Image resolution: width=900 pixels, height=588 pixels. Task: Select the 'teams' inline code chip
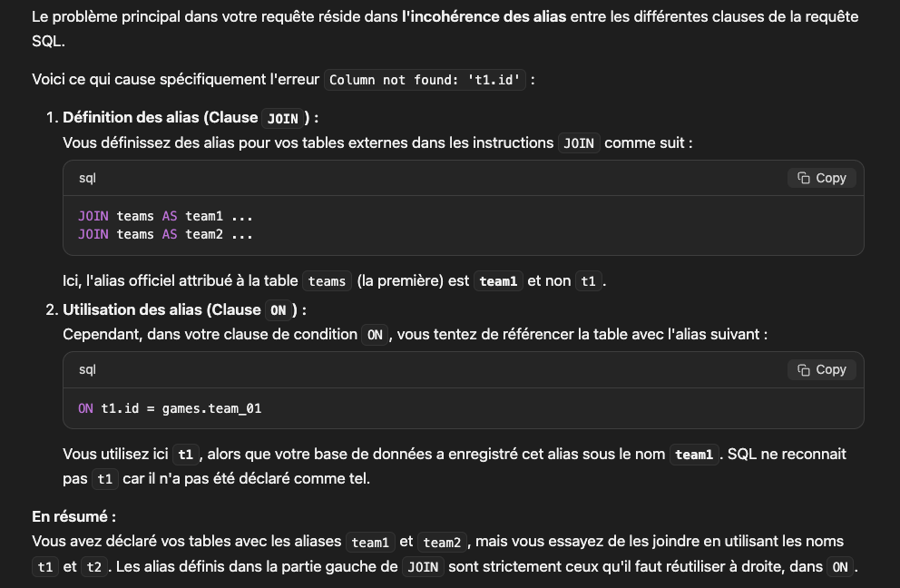pyautogui.click(x=326, y=280)
